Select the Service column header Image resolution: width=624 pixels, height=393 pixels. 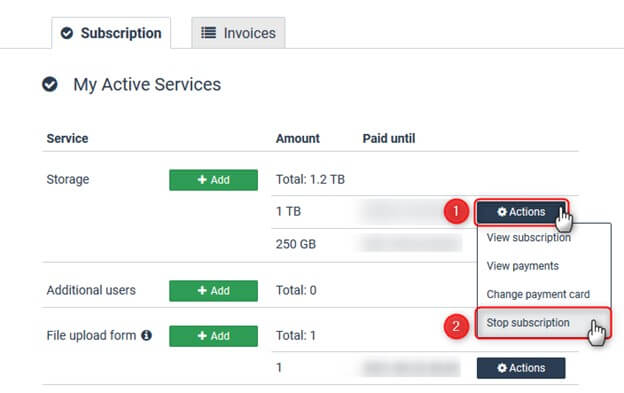[x=67, y=138]
